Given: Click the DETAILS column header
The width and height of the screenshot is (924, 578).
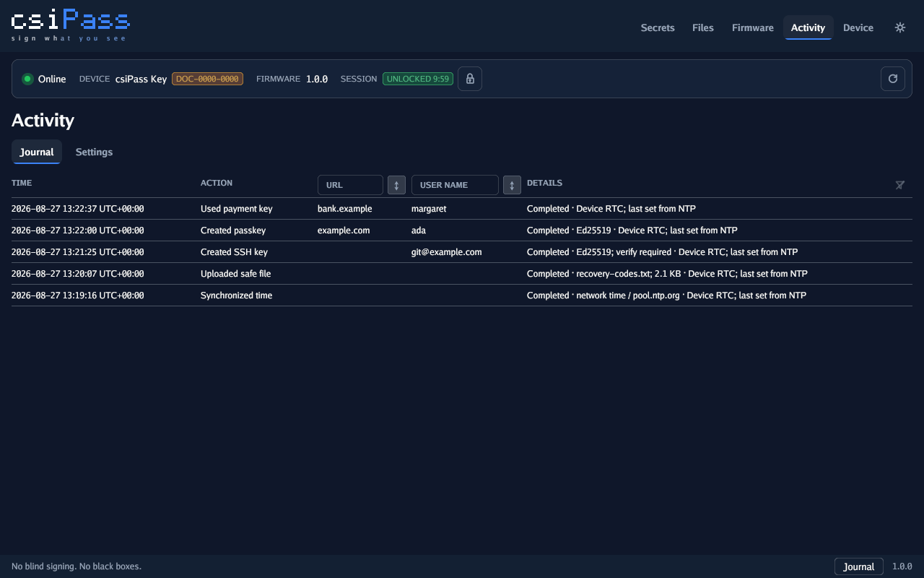Looking at the screenshot, I should pyautogui.click(x=544, y=183).
